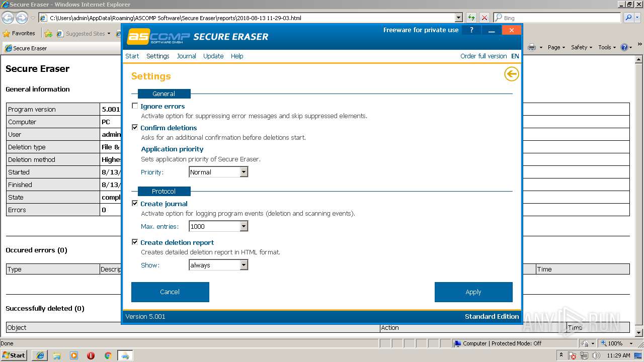This screenshot has height=362, width=644.
Task: Open Action Center flag tray icon
Action: coord(573,355)
